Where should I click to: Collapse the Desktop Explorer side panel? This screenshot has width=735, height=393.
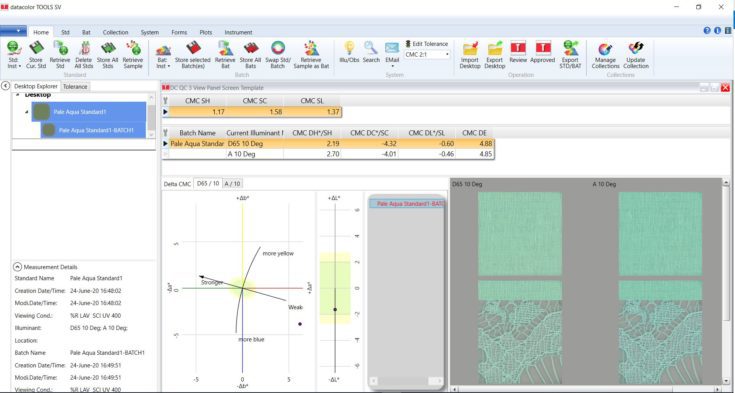click(x=5, y=86)
